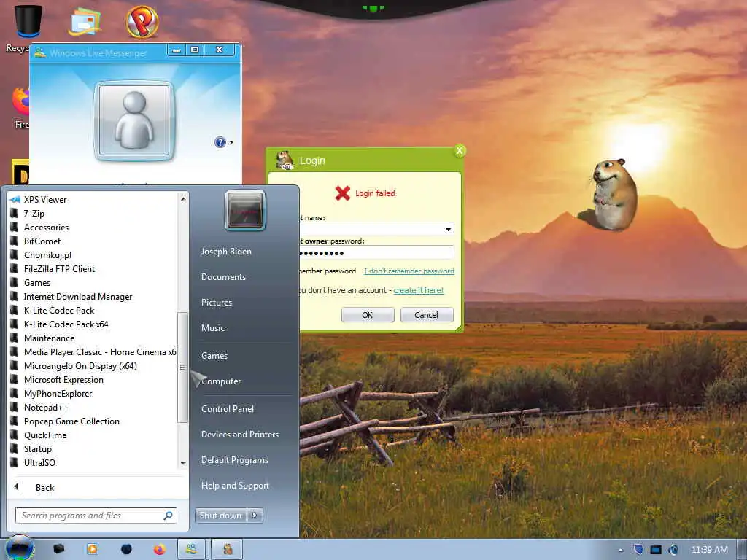Open the black cube taskbar icon
The width and height of the screenshot is (747, 560).
point(58,549)
